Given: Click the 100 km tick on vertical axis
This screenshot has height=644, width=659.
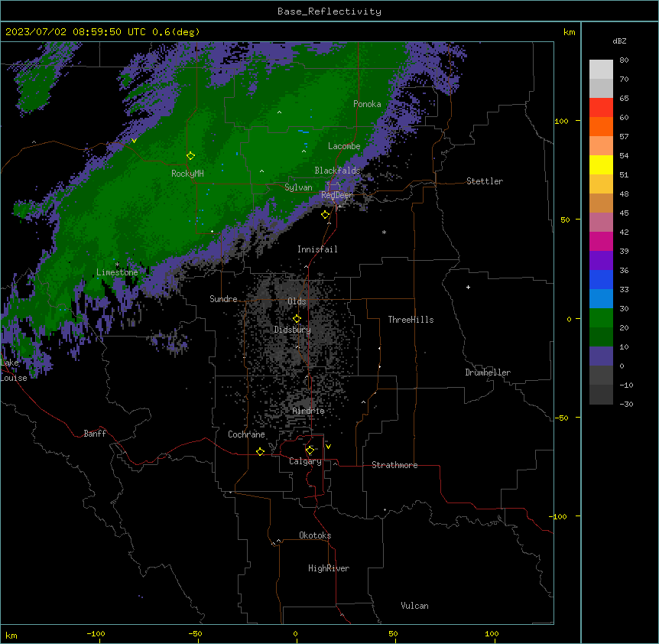Looking at the screenshot, I should tap(561, 121).
